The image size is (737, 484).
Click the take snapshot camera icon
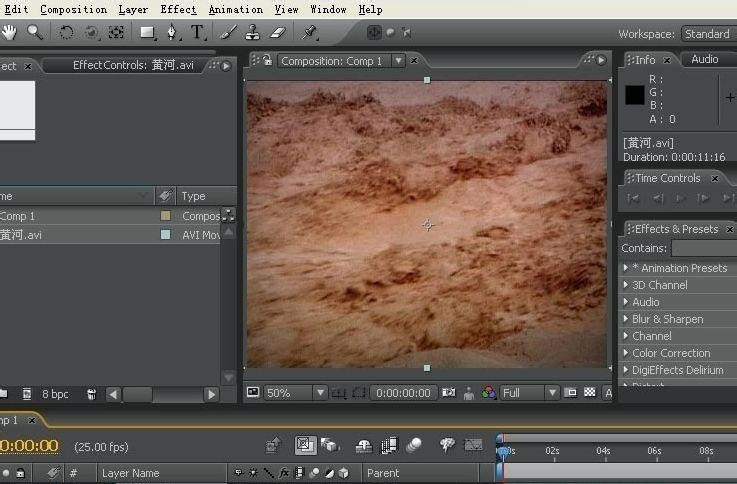coord(449,393)
